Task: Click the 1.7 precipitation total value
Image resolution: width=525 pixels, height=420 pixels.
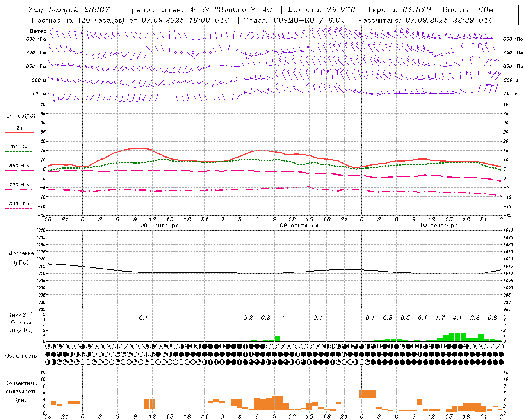Action: [440, 317]
